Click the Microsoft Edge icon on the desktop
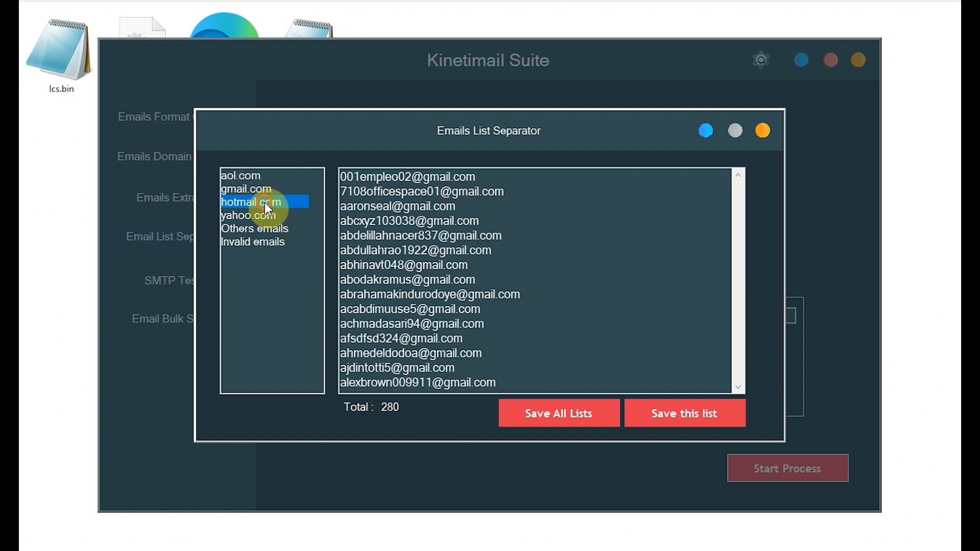This screenshot has width=980, height=551. 225,27
